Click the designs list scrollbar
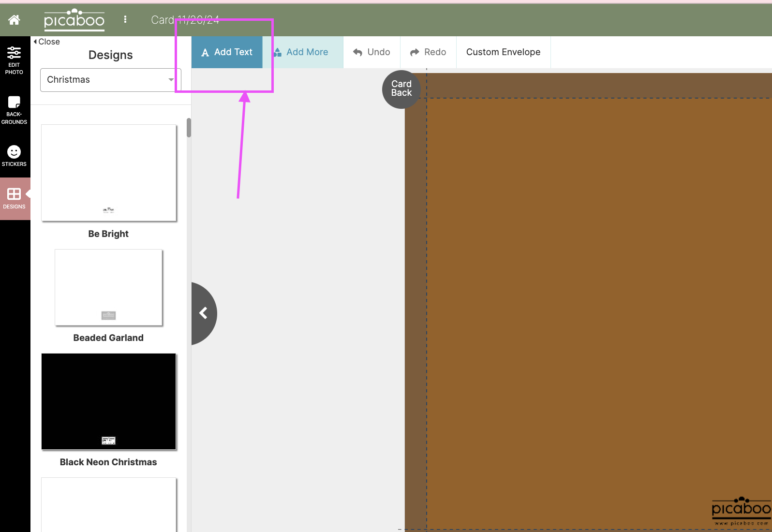This screenshot has width=772, height=532. click(x=189, y=128)
